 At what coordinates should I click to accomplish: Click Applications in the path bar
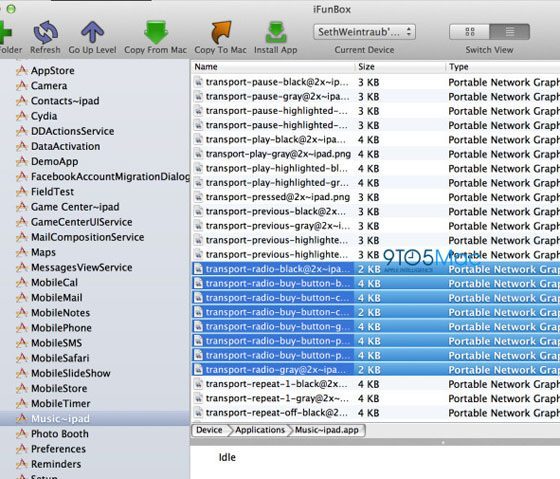click(260, 430)
